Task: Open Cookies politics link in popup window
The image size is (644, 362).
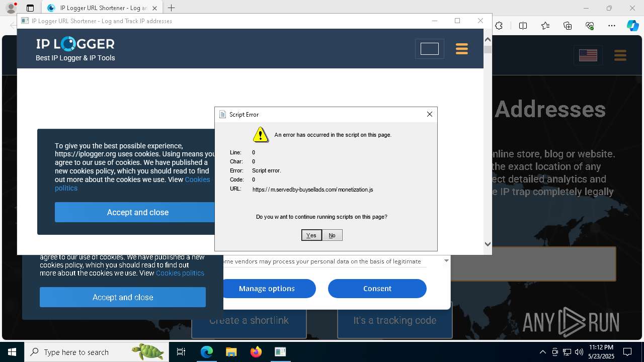Action: click(132, 184)
